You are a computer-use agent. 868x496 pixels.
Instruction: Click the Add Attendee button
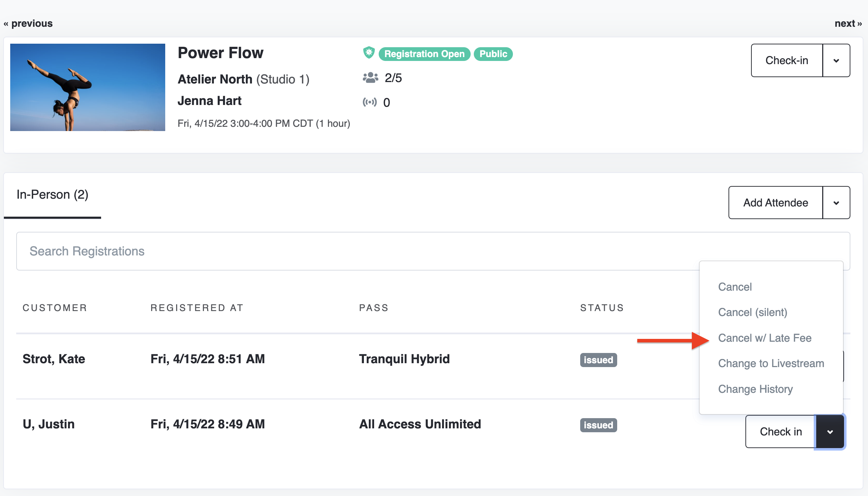pyautogui.click(x=775, y=203)
